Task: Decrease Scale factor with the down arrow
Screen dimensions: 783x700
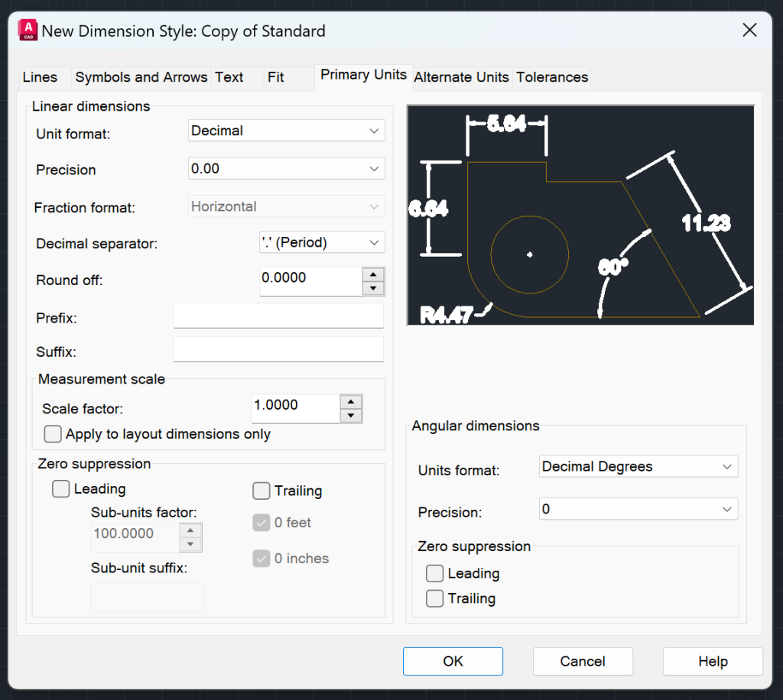Action: [x=351, y=415]
